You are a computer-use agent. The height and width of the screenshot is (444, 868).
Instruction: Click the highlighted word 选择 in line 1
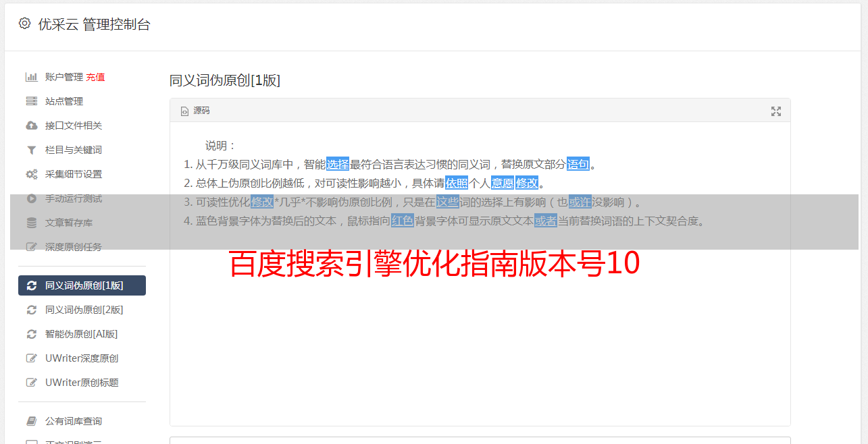pyautogui.click(x=338, y=164)
